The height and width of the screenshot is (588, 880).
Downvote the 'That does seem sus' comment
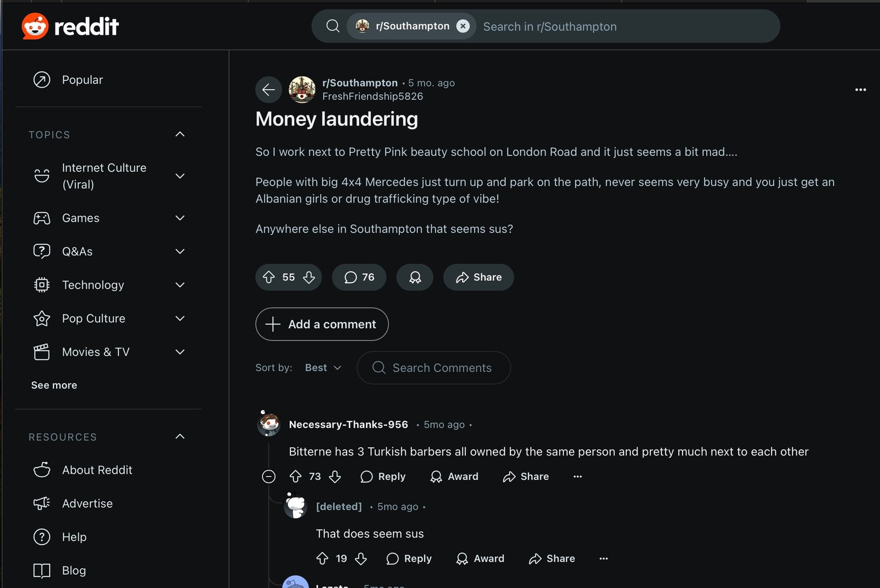361,558
